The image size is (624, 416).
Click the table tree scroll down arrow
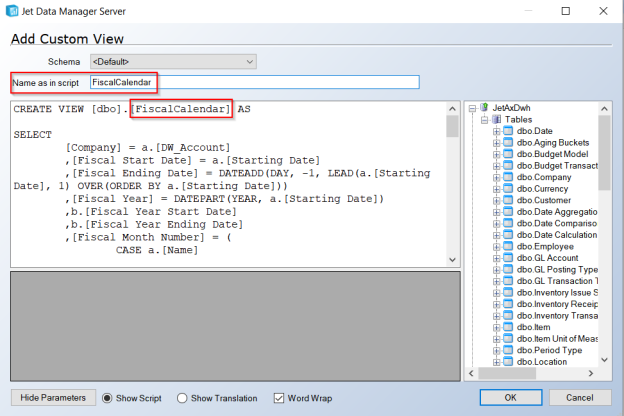click(604, 360)
